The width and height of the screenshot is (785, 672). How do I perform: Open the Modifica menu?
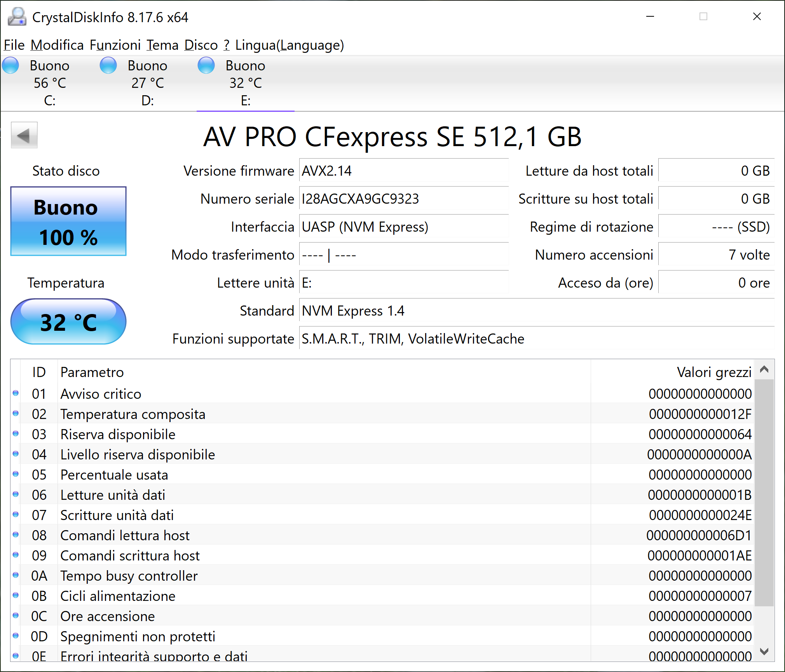pyautogui.click(x=57, y=45)
